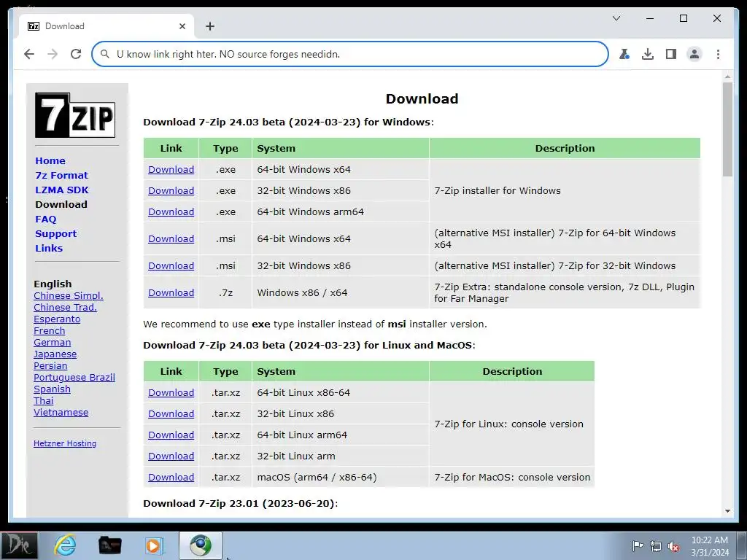Open the LZMA SDK sidebar page
The height and width of the screenshot is (560, 747).
(62, 190)
